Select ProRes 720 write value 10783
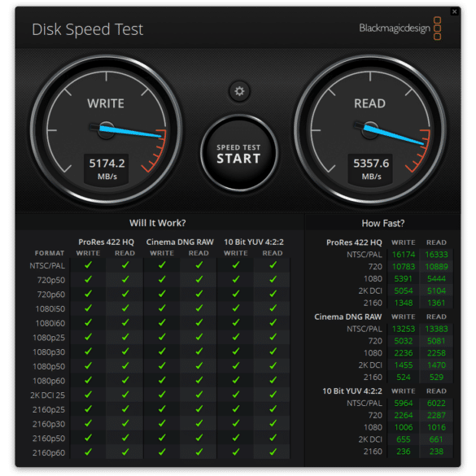The image size is (476, 476). [404, 267]
